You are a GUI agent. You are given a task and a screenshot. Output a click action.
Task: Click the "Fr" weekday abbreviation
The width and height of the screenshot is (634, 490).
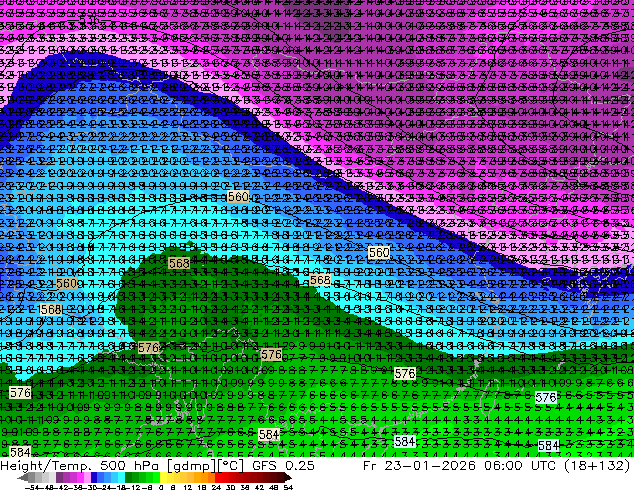(x=370, y=466)
